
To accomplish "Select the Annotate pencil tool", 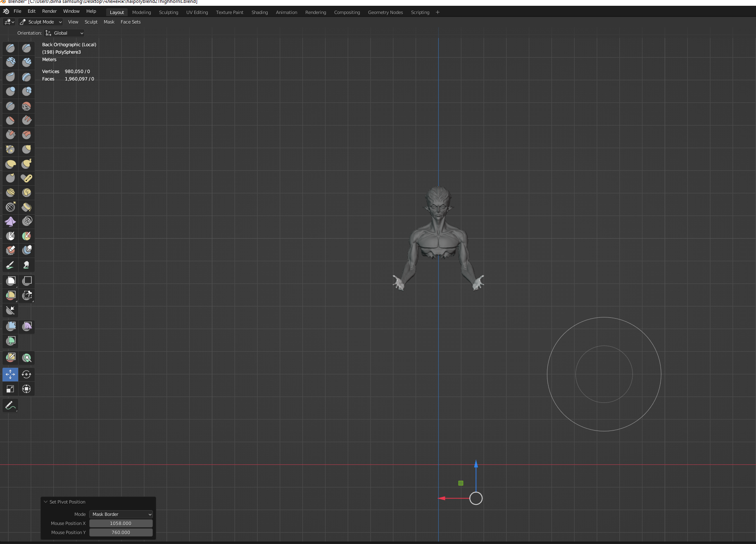I will (10, 406).
